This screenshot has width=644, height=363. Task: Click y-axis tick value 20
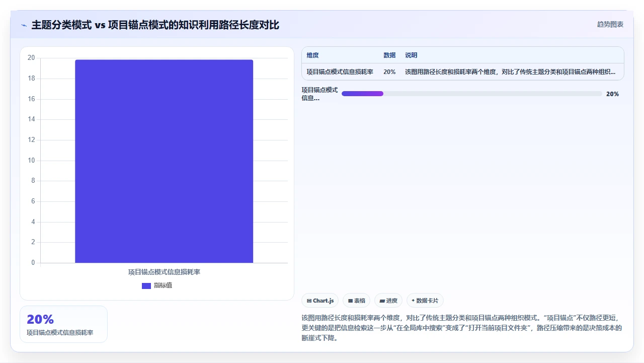click(31, 58)
